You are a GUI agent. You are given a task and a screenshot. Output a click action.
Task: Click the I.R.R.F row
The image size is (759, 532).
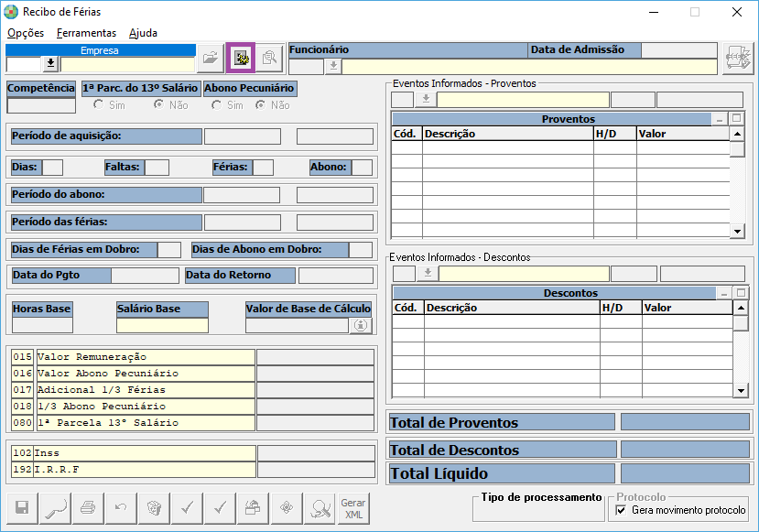[192, 470]
